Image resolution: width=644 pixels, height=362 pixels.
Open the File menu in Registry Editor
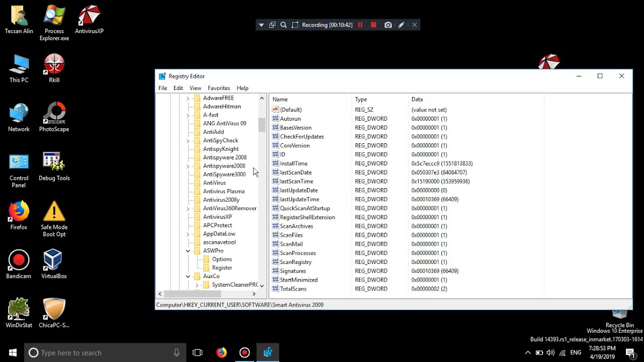pos(163,88)
